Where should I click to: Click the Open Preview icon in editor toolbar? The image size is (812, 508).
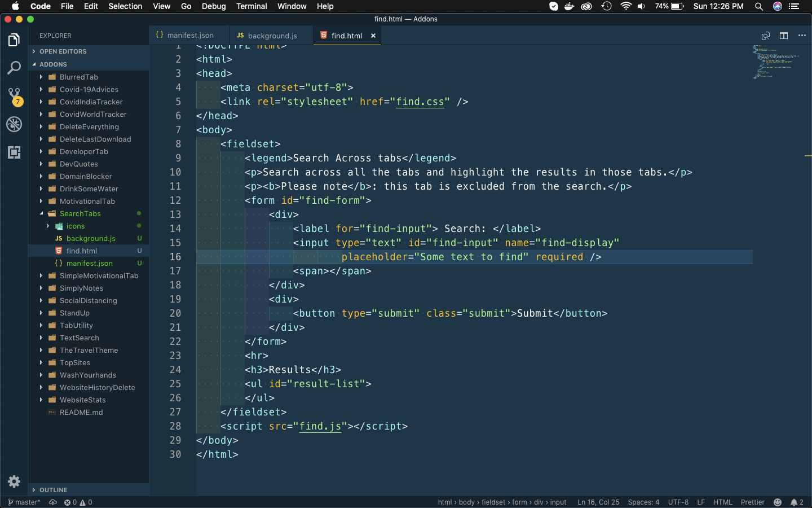766,36
